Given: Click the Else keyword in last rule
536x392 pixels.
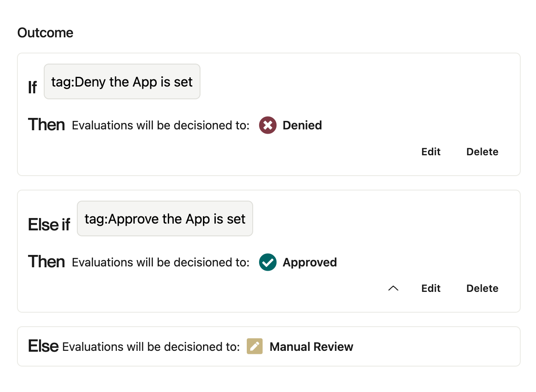Looking at the screenshot, I should [x=43, y=346].
